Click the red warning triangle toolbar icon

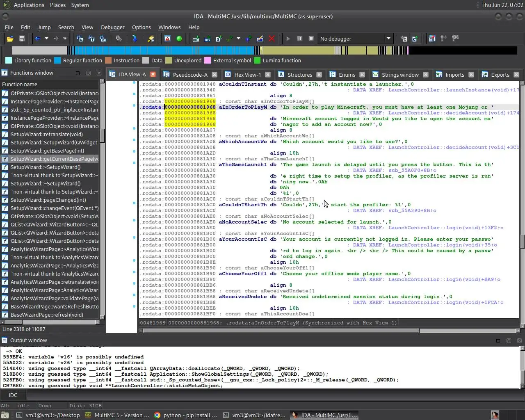pyautogui.click(x=167, y=39)
